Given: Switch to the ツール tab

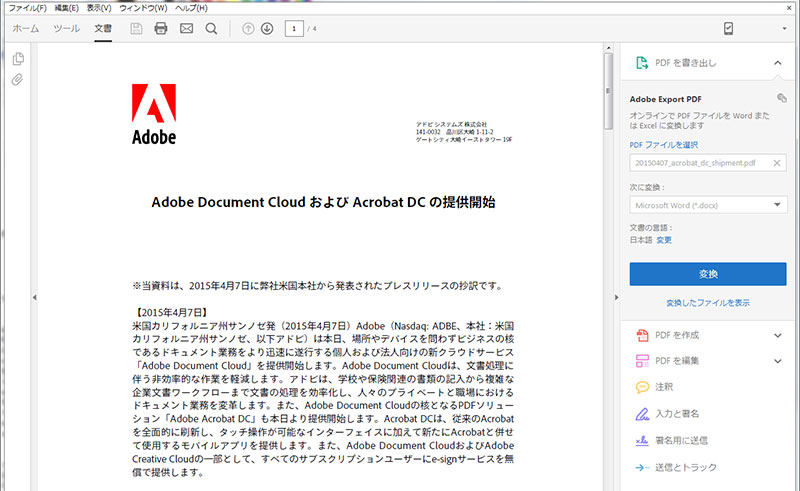Looking at the screenshot, I should [x=66, y=29].
